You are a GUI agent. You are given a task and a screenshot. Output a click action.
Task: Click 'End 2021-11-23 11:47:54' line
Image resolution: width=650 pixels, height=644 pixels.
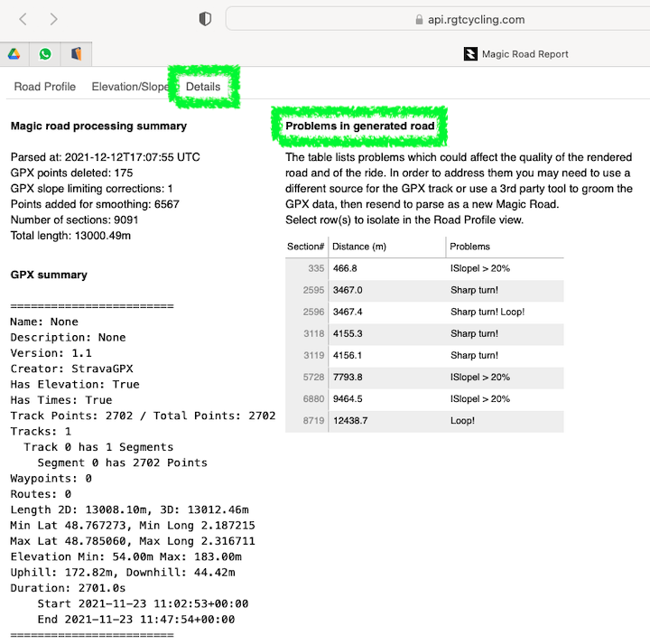[136, 620]
